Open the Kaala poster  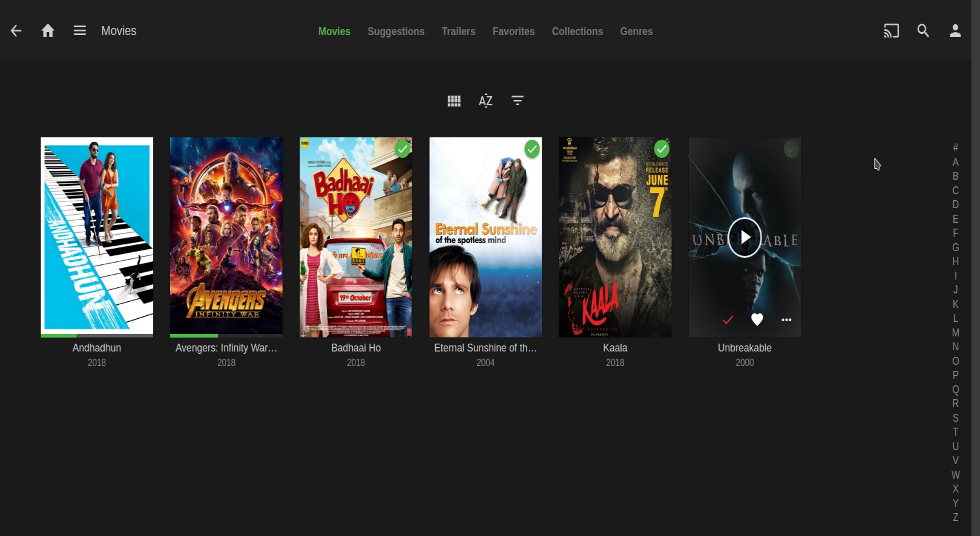point(615,237)
